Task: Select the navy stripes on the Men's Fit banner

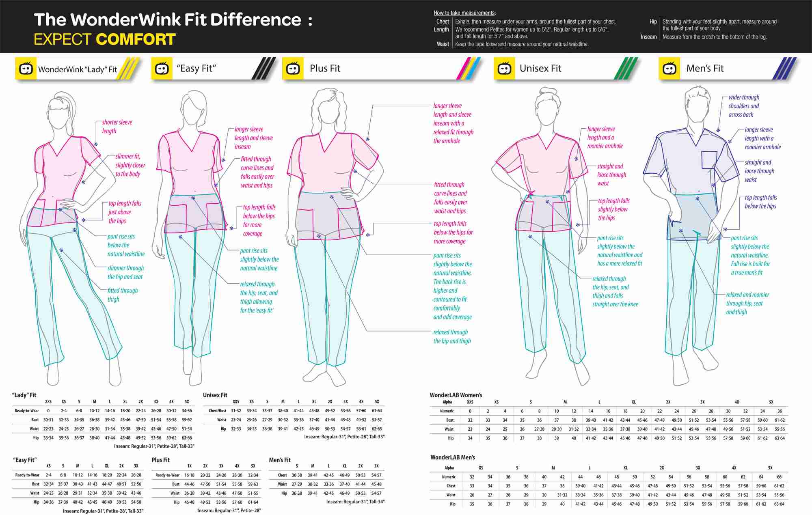Action: tap(784, 68)
